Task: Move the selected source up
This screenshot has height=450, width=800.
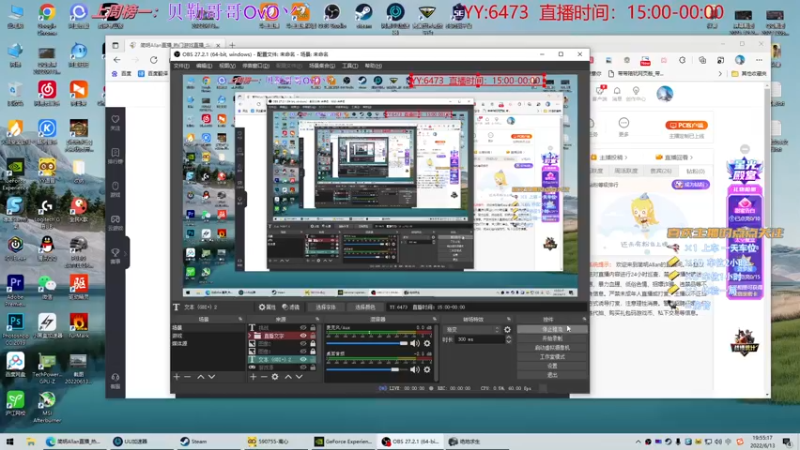Action: click(288, 377)
